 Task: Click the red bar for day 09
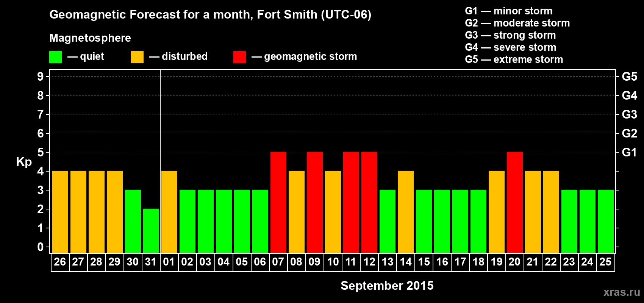pyautogui.click(x=315, y=203)
